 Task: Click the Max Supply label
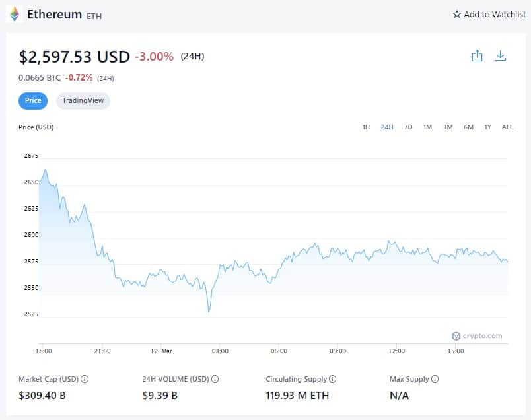[409, 379]
